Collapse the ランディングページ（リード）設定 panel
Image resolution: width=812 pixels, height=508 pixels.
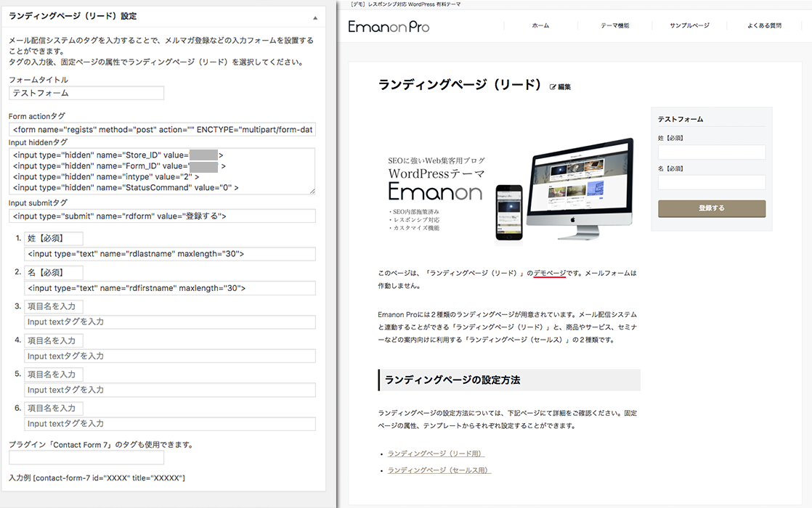[x=315, y=18]
